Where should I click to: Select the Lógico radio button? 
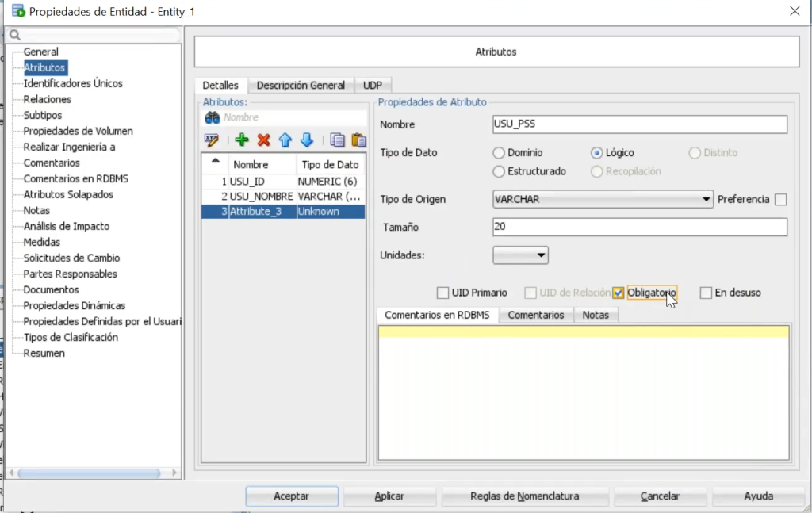coord(596,153)
